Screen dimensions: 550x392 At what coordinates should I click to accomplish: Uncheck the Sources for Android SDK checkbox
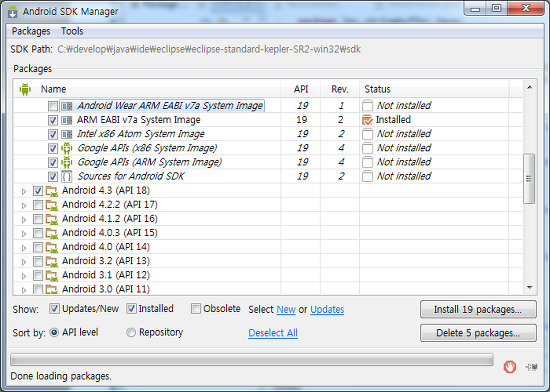tap(53, 176)
